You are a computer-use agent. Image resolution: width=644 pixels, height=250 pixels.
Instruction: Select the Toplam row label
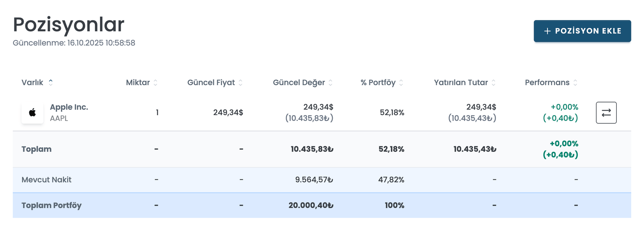[36, 149]
